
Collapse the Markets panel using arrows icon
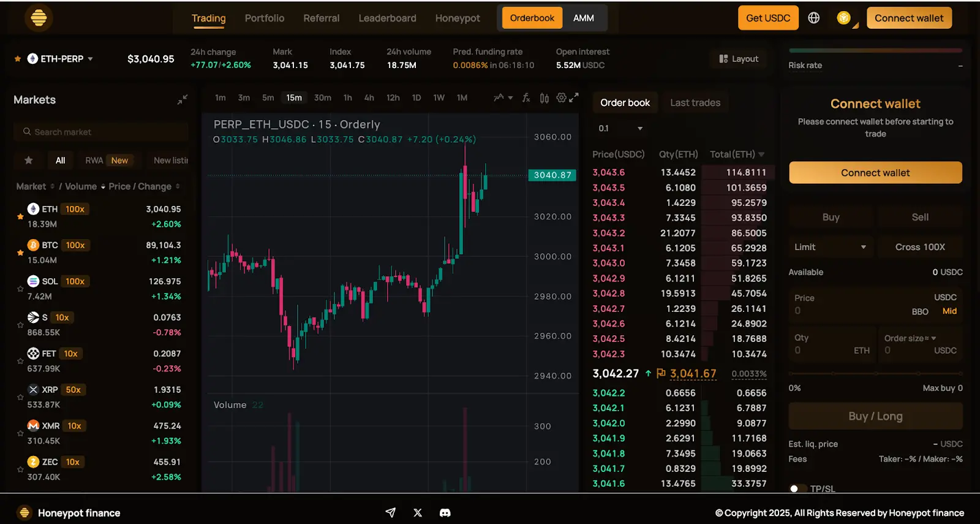(183, 99)
